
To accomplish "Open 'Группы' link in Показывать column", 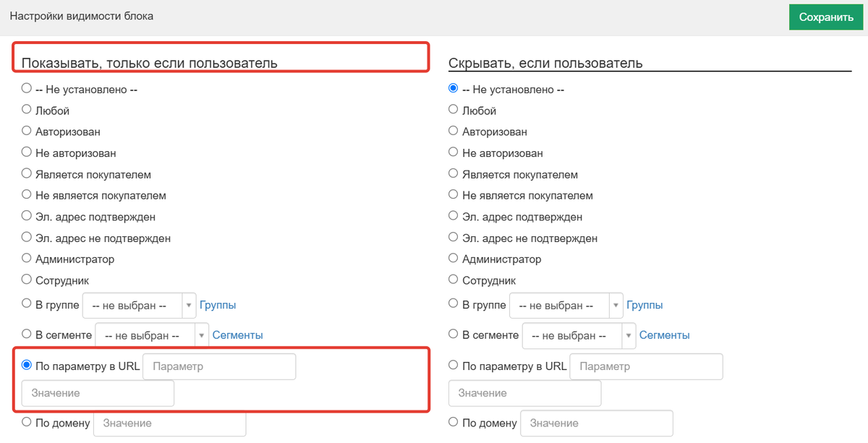I will [218, 306].
